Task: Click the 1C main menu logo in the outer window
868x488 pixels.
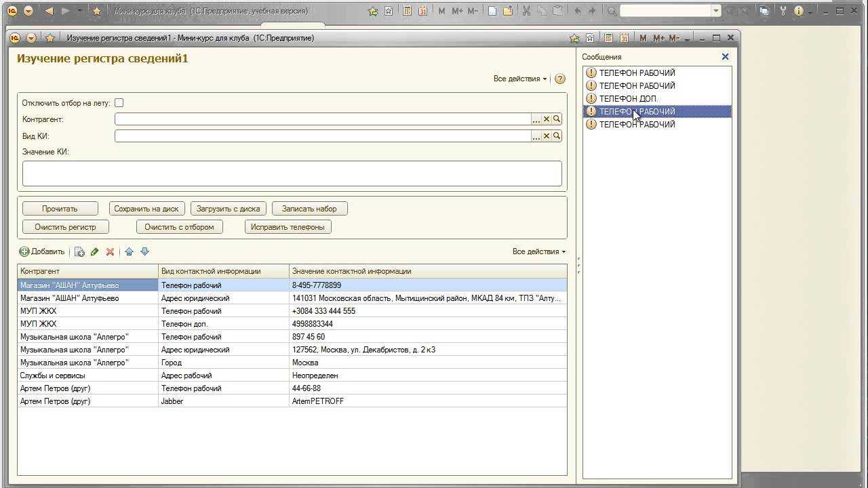Action: click(12, 11)
